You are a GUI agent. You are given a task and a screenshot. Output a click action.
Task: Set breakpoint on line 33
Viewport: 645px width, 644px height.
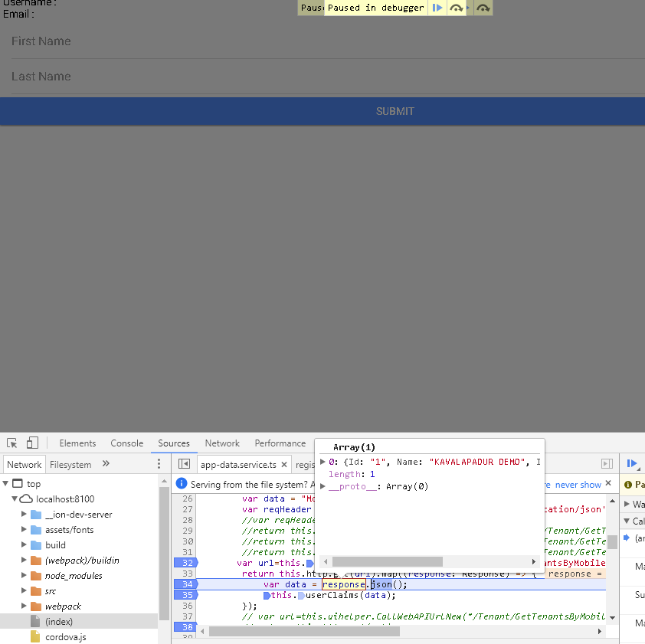coord(186,574)
